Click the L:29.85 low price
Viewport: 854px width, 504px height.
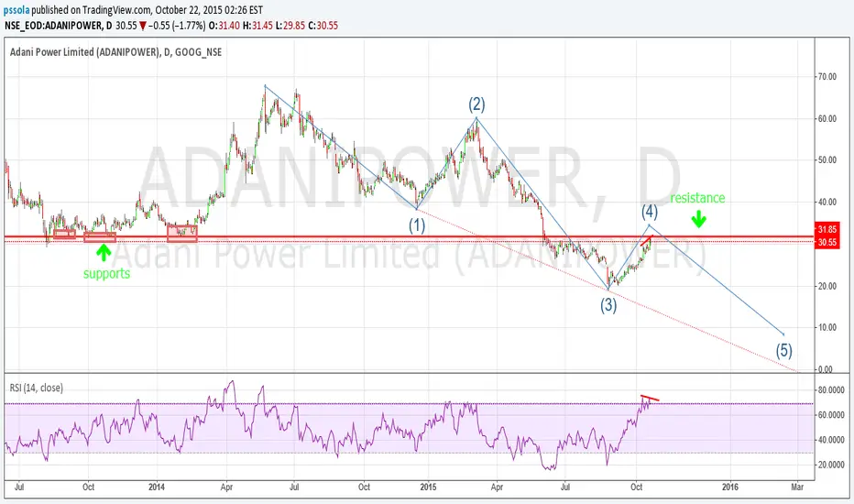point(290,26)
